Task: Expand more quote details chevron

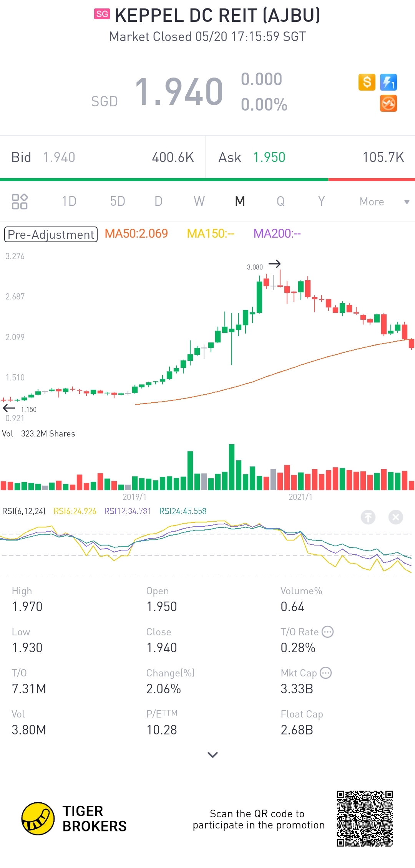Action: [x=212, y=755]
